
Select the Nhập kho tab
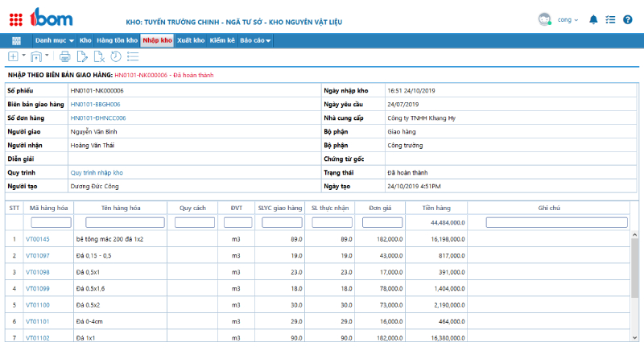pos(157,40)
